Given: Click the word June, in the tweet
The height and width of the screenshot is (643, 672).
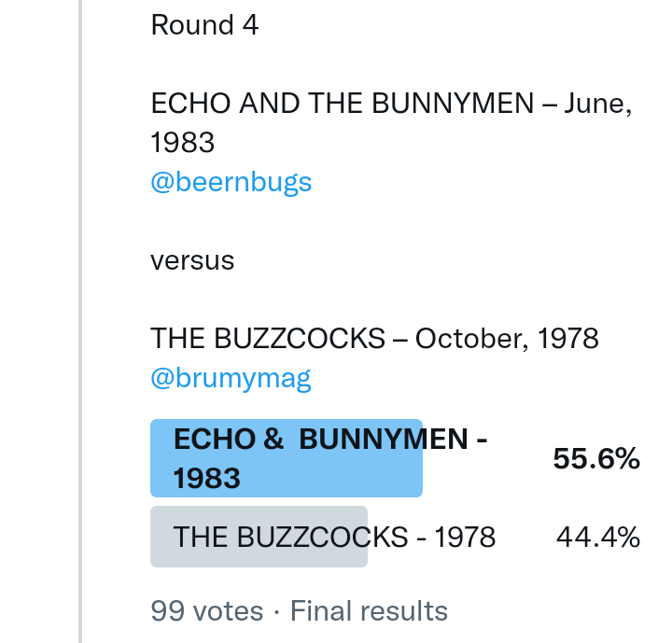Looking at the screenshot, I should (x=599, y=104).
